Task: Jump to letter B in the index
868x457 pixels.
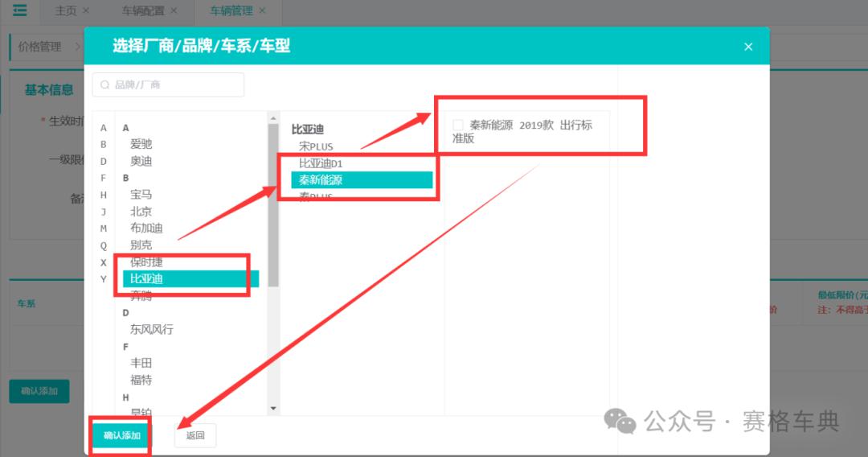Action: [x=104, y=145]
